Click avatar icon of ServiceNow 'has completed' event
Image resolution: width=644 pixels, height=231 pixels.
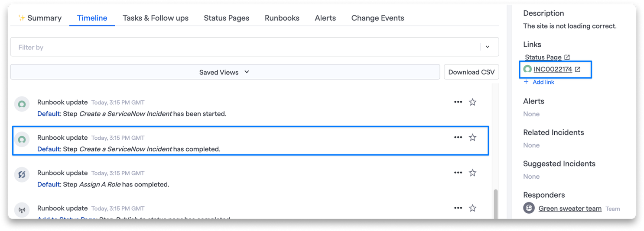(x=22, y=139)
